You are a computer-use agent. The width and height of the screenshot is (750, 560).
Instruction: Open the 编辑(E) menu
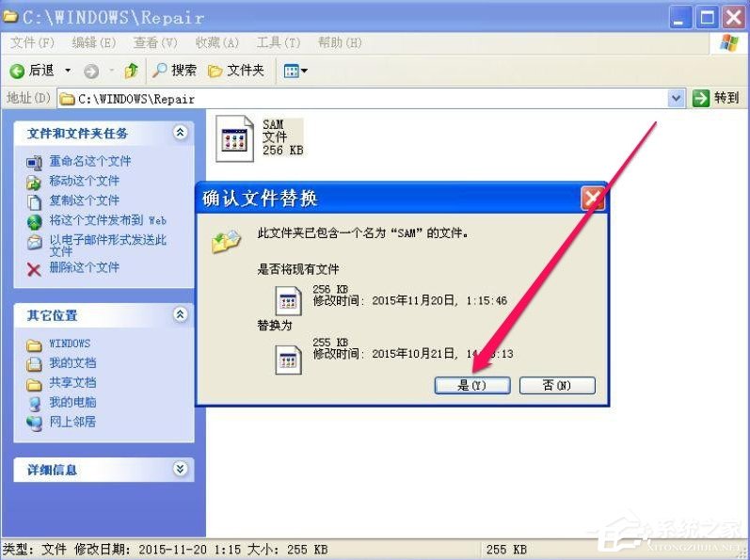[94, 43]
